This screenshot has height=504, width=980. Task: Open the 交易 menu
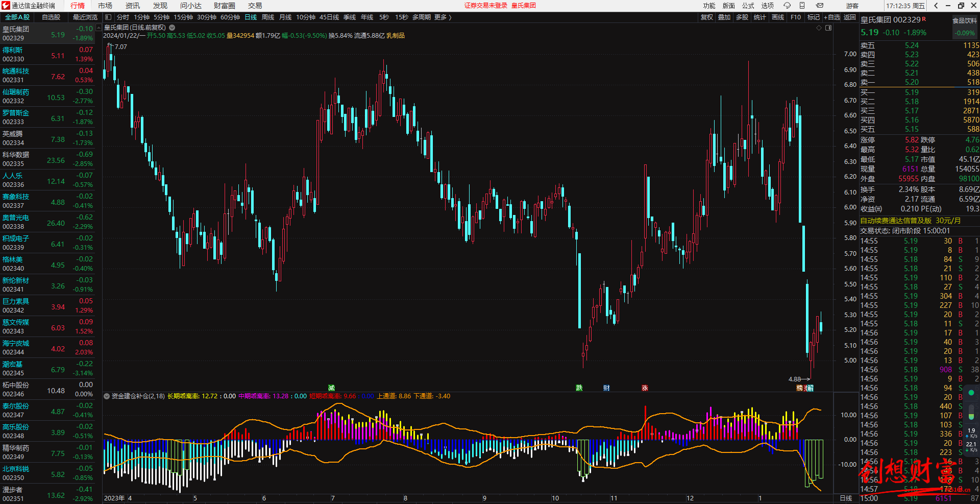(255, 6)
